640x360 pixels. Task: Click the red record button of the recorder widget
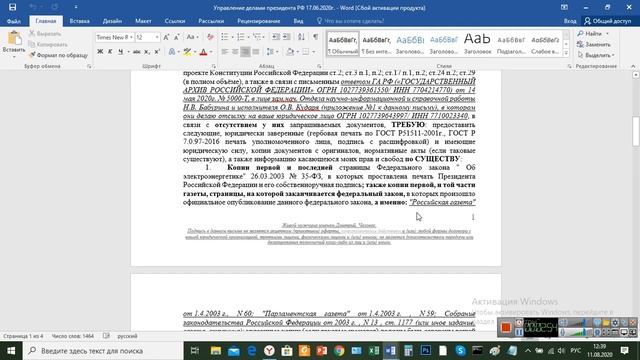[x=506, y=327]
